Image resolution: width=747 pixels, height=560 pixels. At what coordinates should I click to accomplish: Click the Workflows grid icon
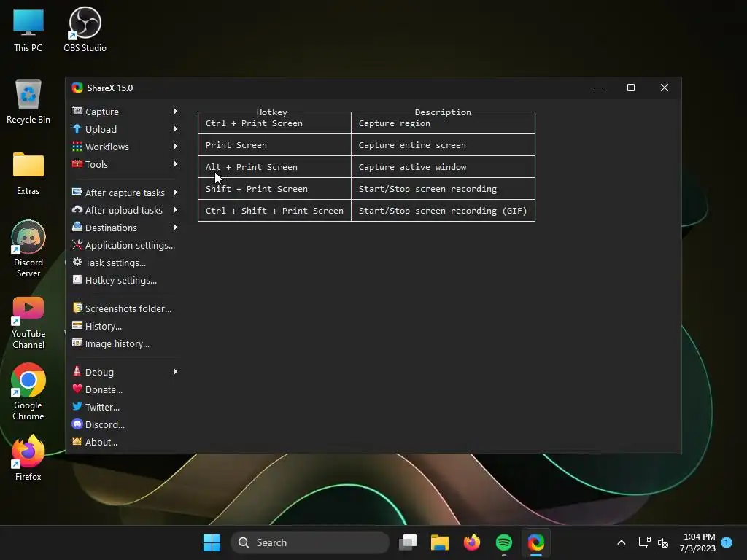(77, 146)
